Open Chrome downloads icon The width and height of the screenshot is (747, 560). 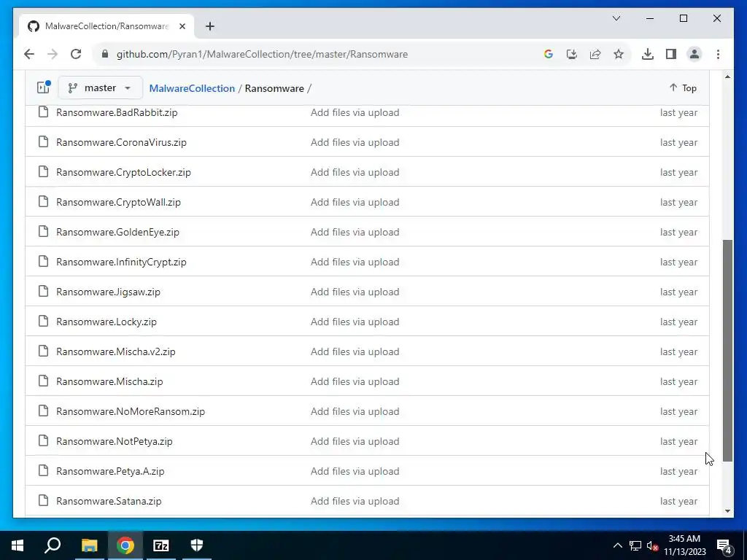[x=648, y=54]
